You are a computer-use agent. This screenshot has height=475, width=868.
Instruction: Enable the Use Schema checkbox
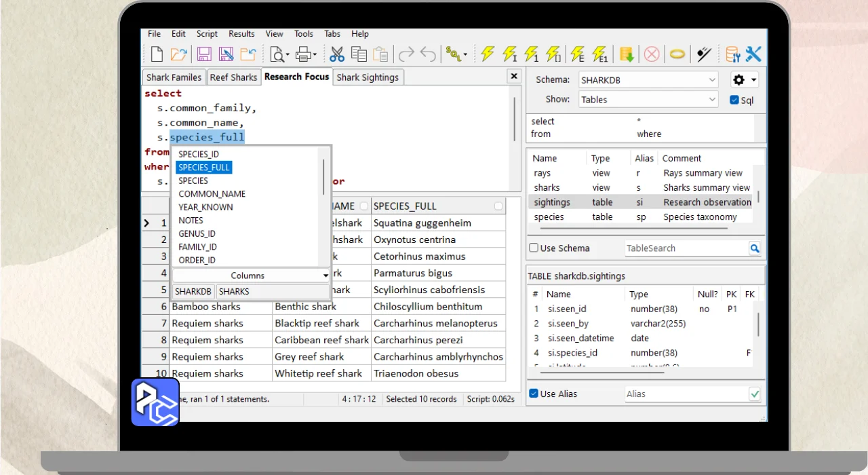click(x=534, y=248)
